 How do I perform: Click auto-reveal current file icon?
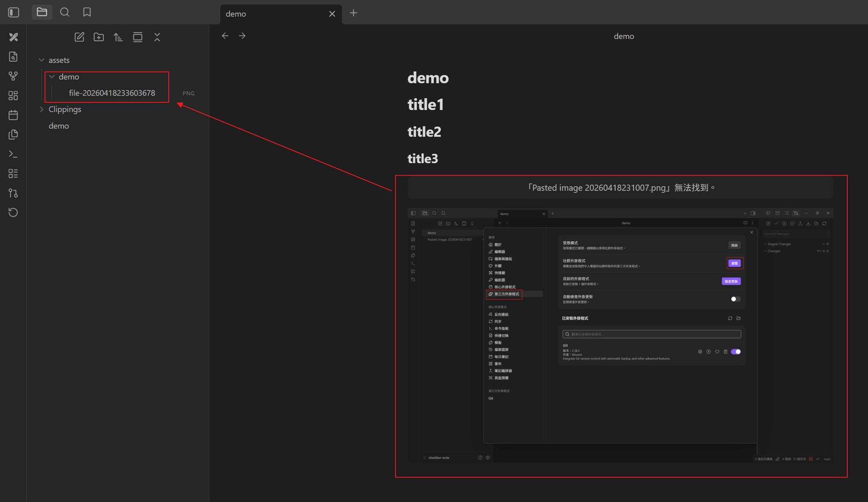(138, 37)
